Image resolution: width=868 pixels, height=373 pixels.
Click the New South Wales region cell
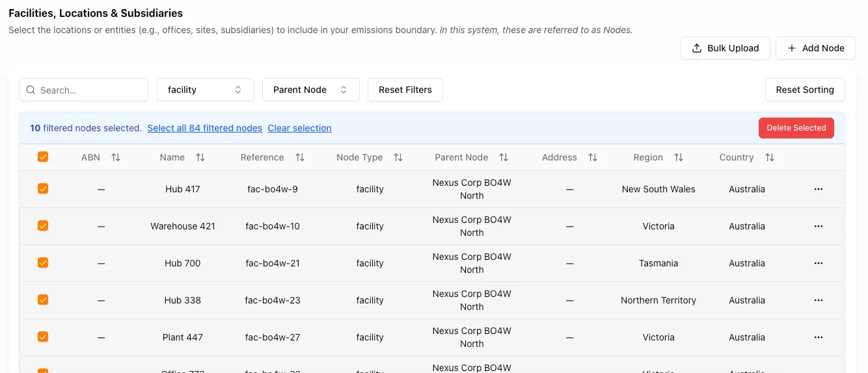[658, 189]
